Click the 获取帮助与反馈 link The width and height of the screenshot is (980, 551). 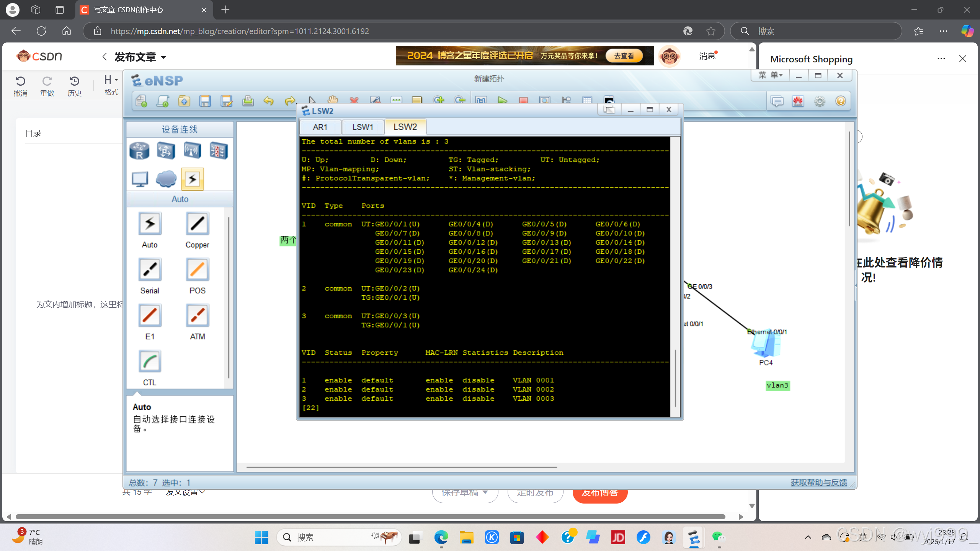[819, 483]
